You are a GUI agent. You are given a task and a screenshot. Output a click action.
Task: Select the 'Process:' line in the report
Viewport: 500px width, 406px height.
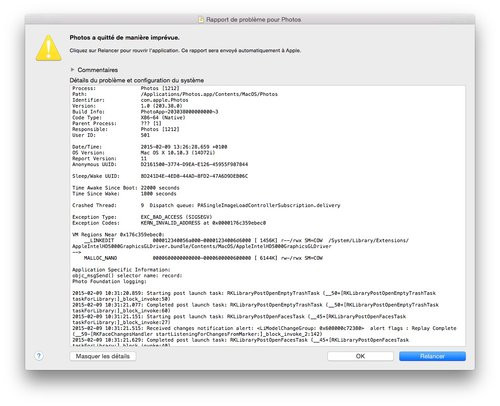pos(126,88)
